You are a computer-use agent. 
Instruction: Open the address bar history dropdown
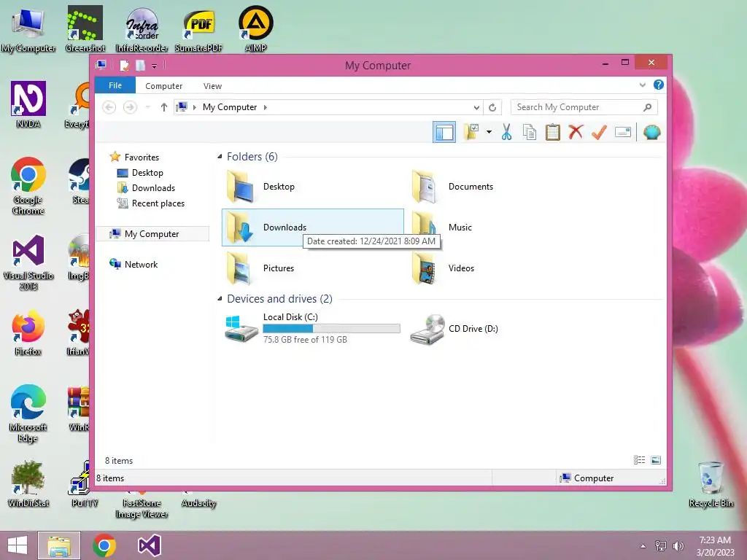(x=476, y=108)
